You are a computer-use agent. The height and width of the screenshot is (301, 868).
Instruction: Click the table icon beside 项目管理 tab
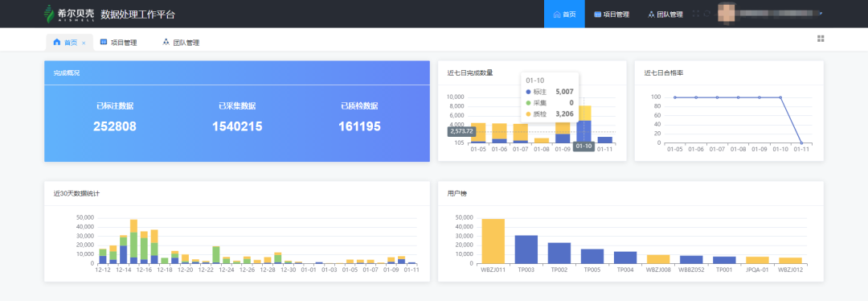coord(104,42)
